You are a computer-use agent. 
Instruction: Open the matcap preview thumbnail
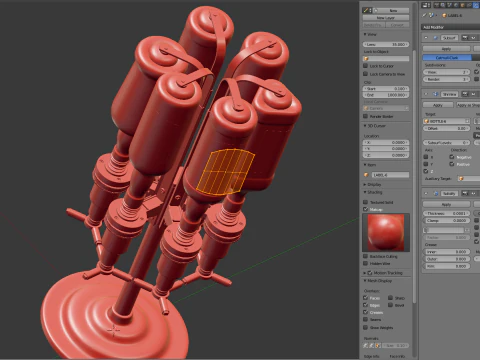pos(386,232)
